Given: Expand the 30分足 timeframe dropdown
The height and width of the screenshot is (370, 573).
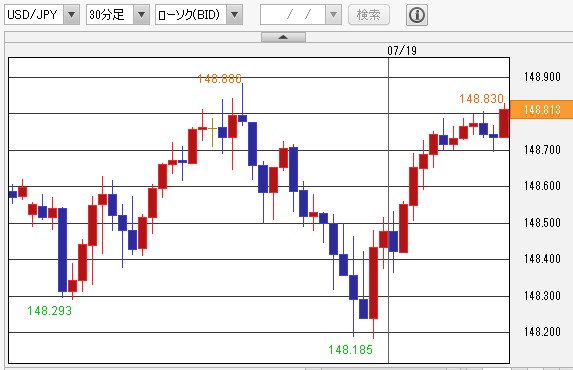Looking at the screenshot, I should pos(118,15).
